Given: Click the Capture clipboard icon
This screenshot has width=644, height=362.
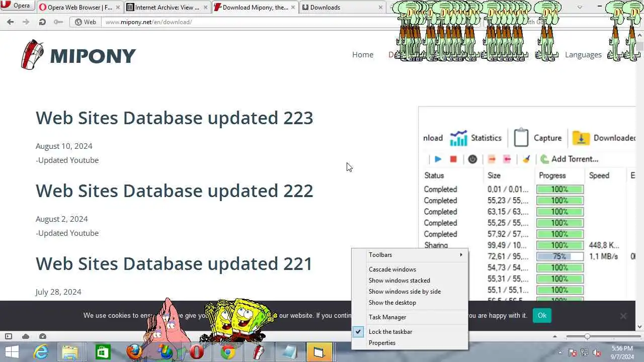Looking at the screenshot, I should click(x=521, y=138).
